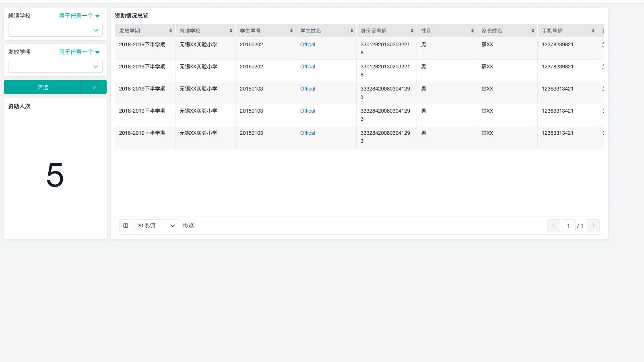Click sort icon for 学生学号 column
This screenshot has width=644, height=362.
point(291,31)
